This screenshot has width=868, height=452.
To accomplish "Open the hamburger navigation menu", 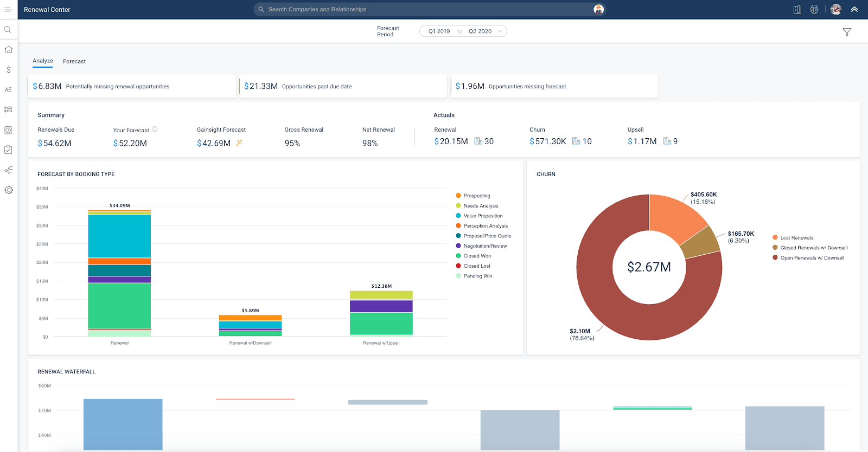I will click(8, 10).
